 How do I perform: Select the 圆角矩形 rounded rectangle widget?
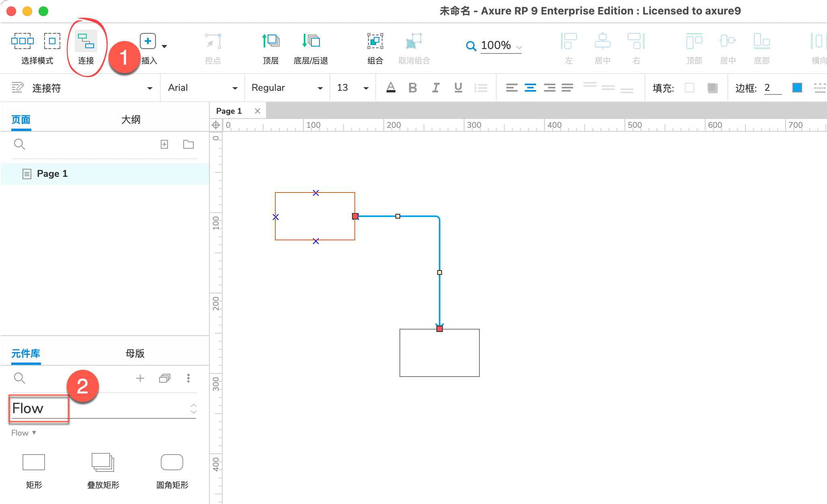172,471
